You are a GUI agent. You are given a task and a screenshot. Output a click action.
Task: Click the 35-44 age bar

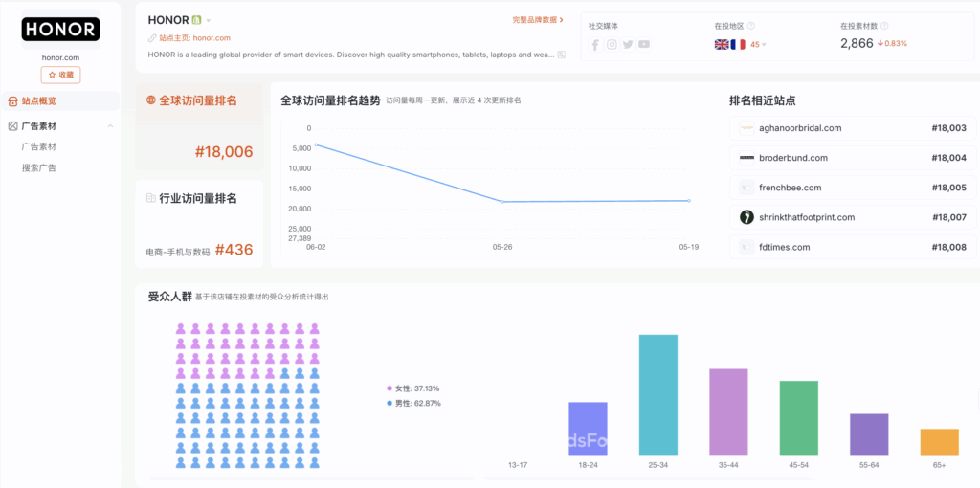[728, 412]
